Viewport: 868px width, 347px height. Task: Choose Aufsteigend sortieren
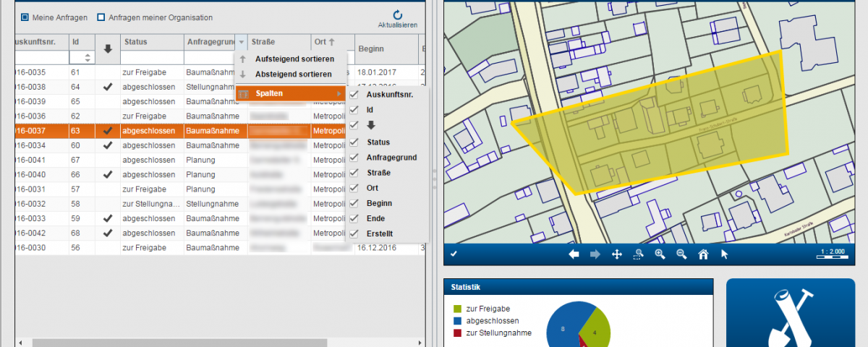tap(294, 59)
